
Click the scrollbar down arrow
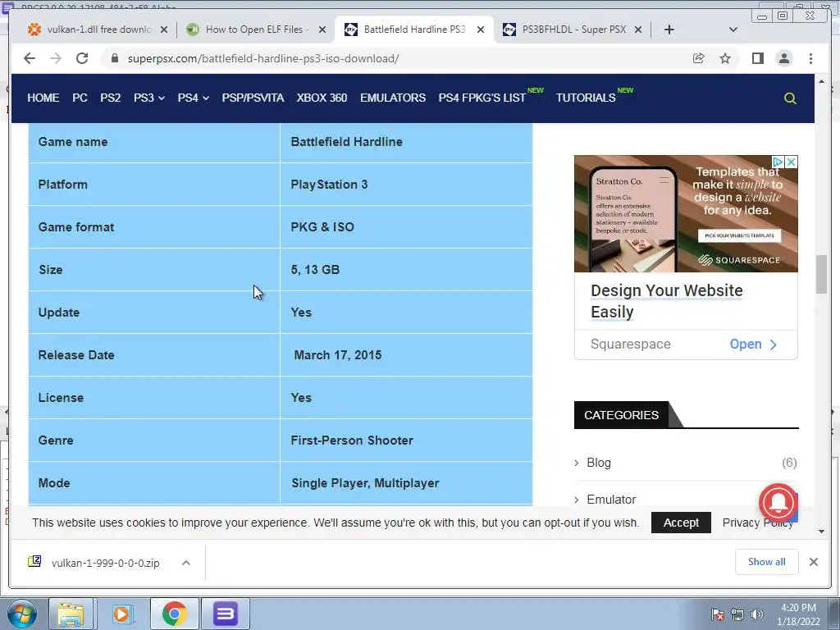coord(821,532)
